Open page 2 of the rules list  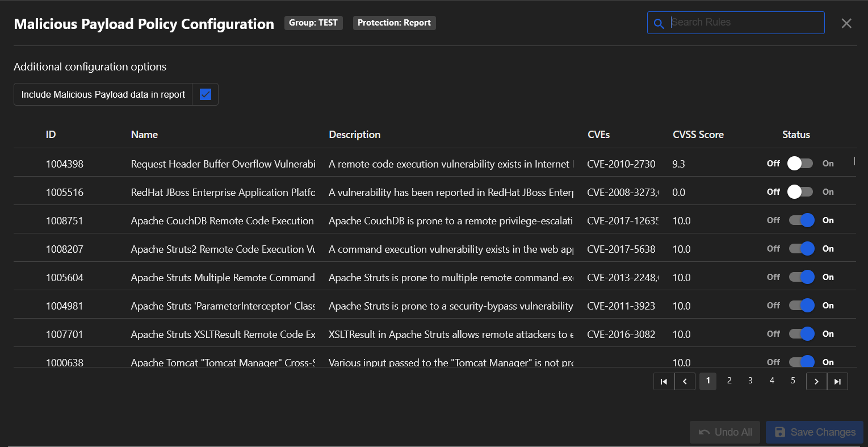coord(729,381)
